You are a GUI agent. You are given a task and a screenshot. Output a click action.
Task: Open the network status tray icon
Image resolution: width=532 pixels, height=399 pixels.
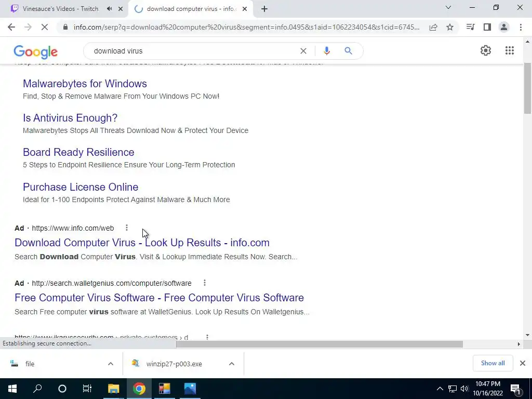pos(453,389)
